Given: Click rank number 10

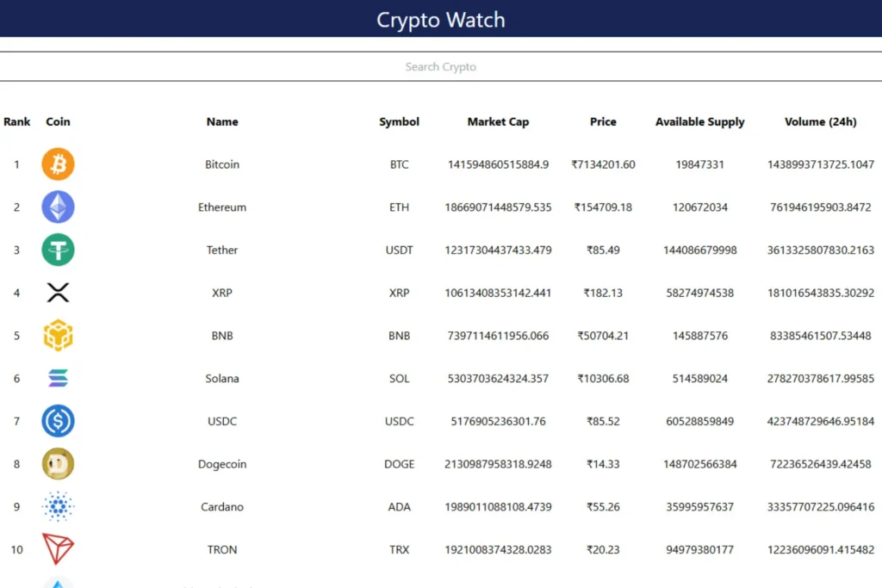Looking at the screenshot, I should point(17,549).
